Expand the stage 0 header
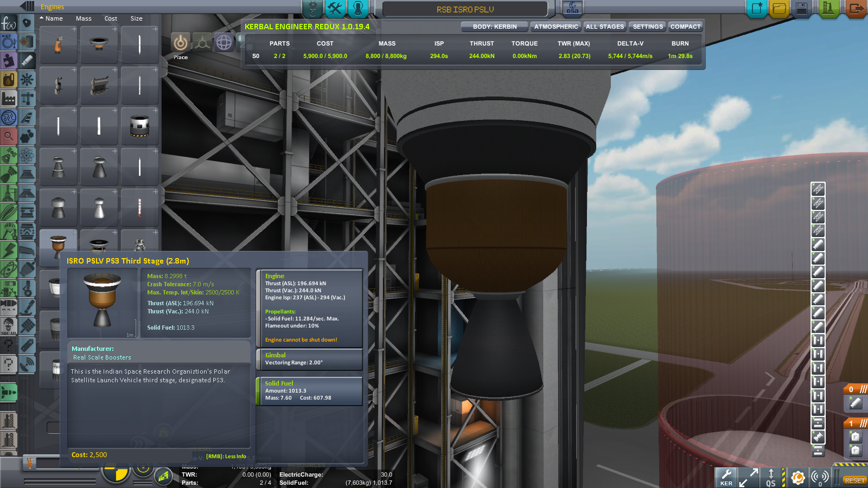This screenshot has width=868, height=488. click(x=856, y=389)
